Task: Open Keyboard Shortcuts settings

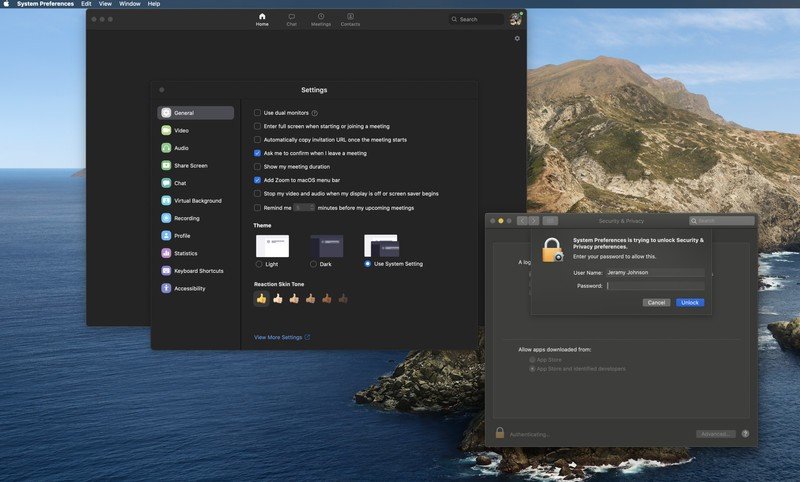Action: (198, 271)
